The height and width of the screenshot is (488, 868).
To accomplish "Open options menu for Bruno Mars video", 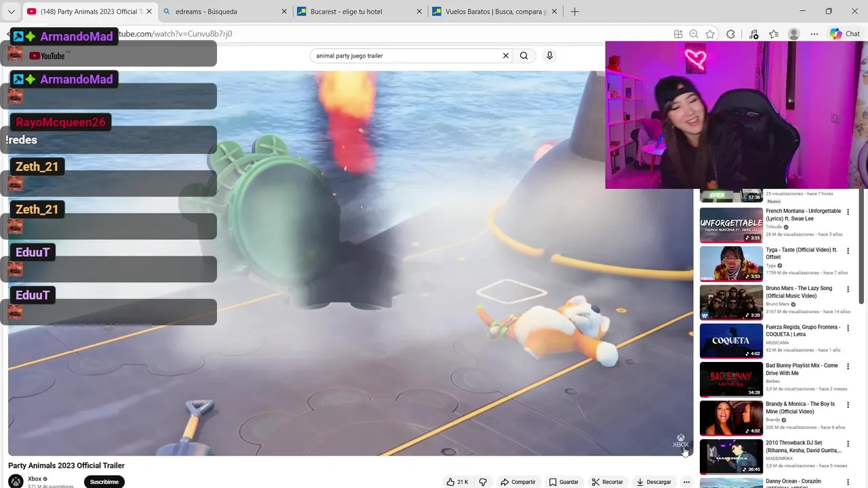I will [848, 289].
